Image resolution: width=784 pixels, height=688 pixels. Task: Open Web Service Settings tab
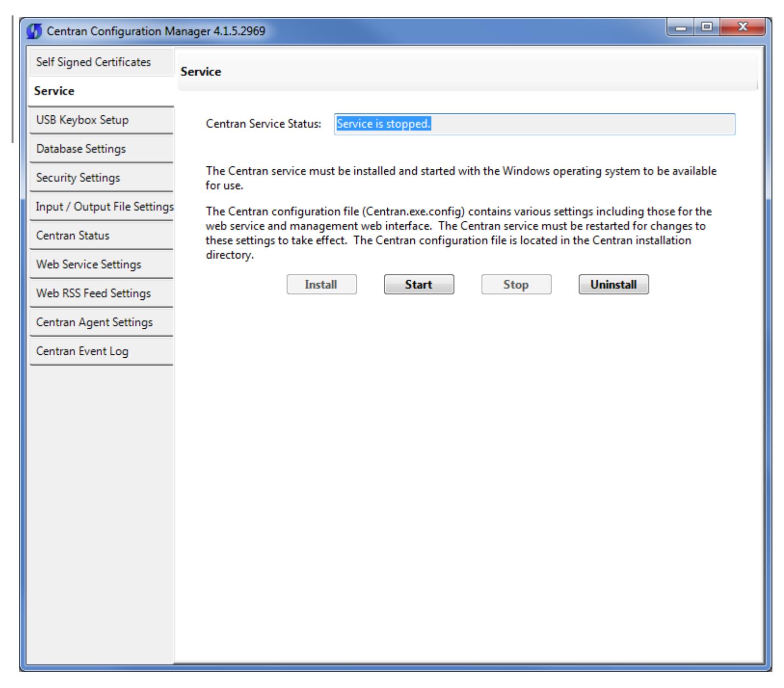[x=101, y=264]
